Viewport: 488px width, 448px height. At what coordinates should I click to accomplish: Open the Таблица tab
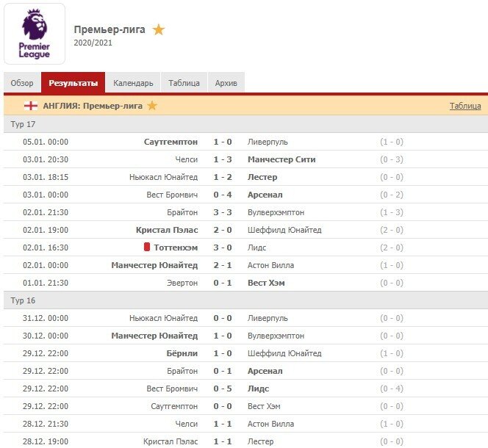click(184, 83)
